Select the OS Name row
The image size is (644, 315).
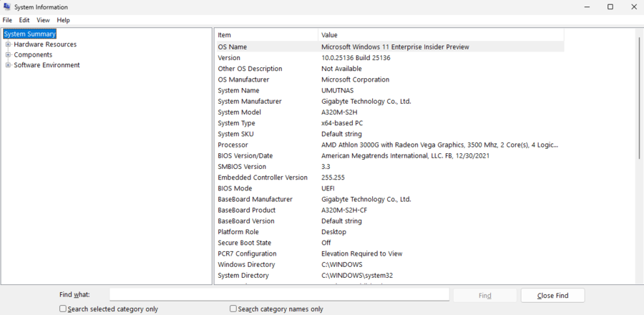(390, 47)
